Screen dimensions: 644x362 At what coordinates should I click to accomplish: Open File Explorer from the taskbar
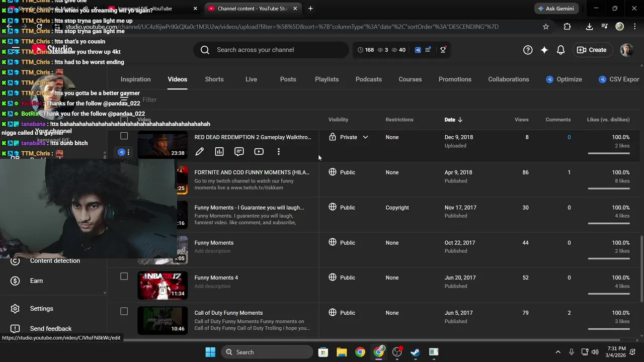coord(342,352)
